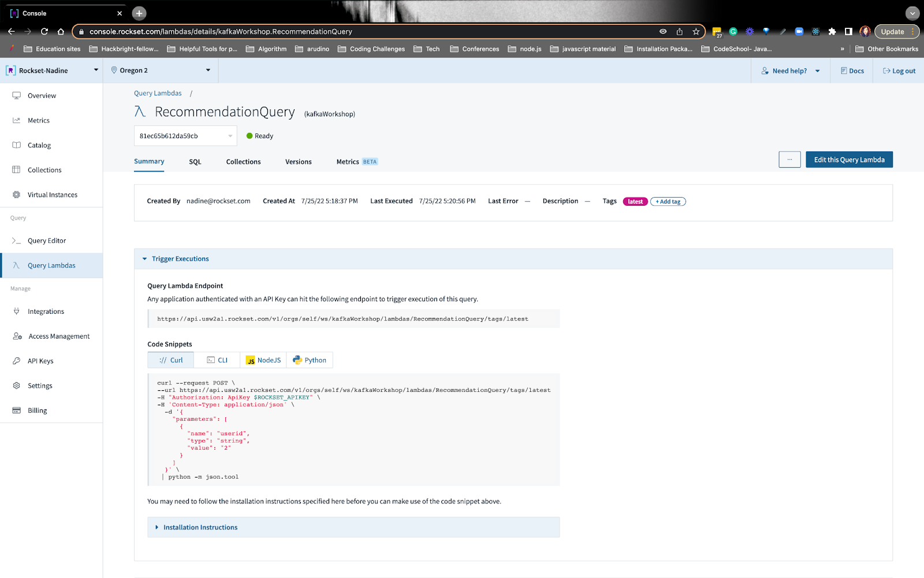The height and width of the screenshot is (578, 924).
Task: Open the Metrics sidebar icon
Action: tap(16, 120)
